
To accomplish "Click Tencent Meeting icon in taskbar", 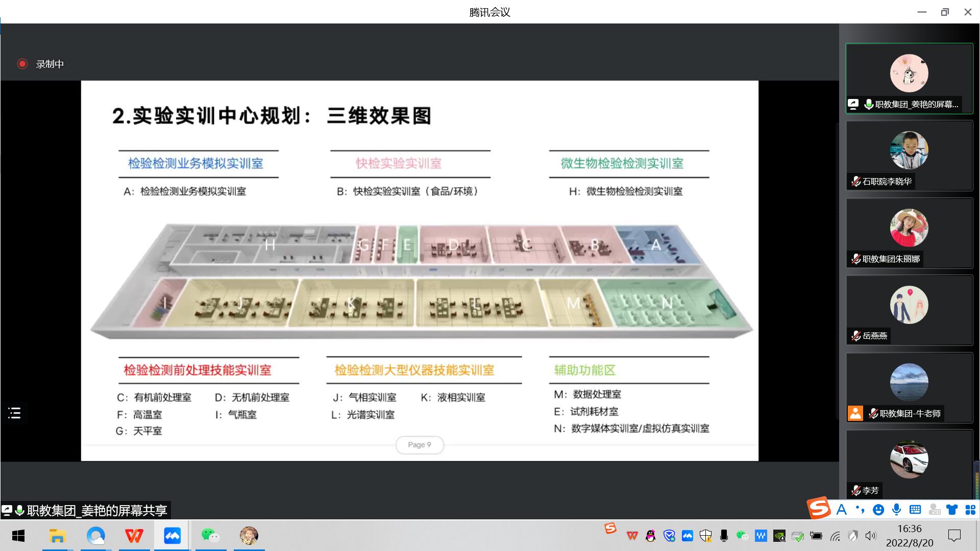I will (172, 536).
